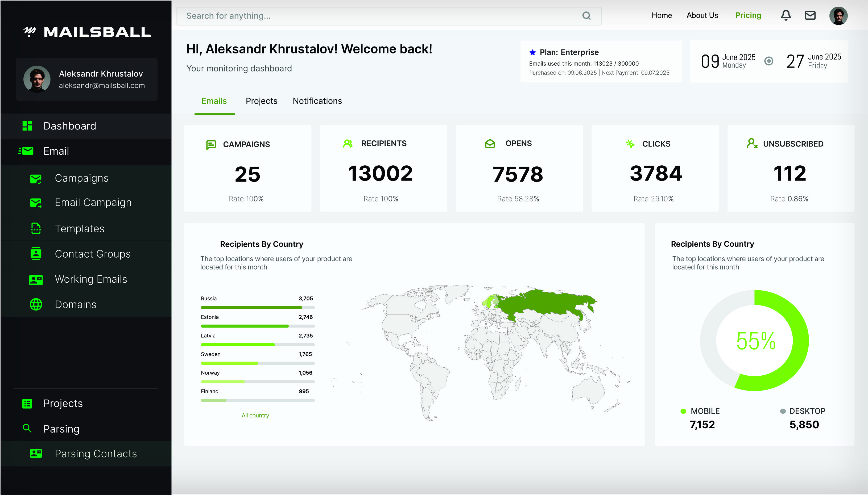Click the Templates file icon in sidebar
868x495 pixels.
[x=36, y=228]
